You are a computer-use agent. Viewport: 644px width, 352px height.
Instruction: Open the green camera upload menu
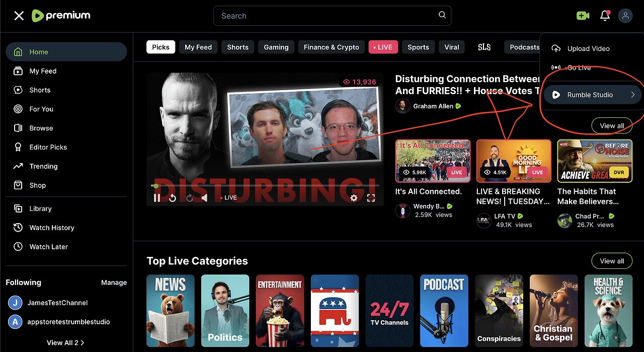pos(583,16)
